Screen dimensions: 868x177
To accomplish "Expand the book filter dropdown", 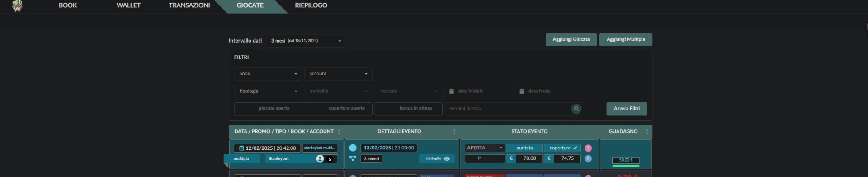I will coord(268,74).
